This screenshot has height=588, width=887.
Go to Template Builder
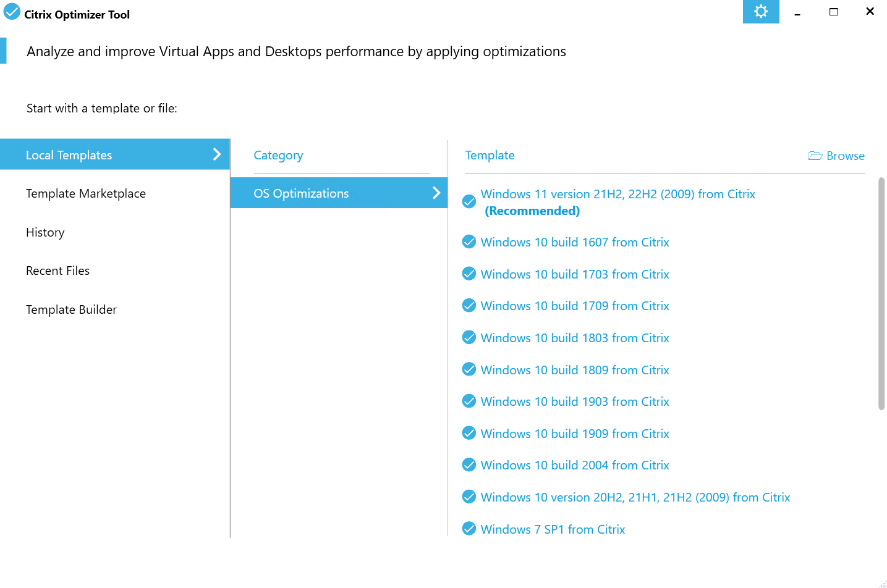click(71, 310)
